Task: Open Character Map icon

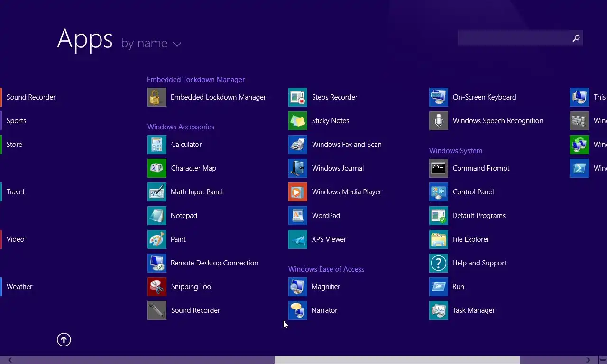Action: [157, 168]
